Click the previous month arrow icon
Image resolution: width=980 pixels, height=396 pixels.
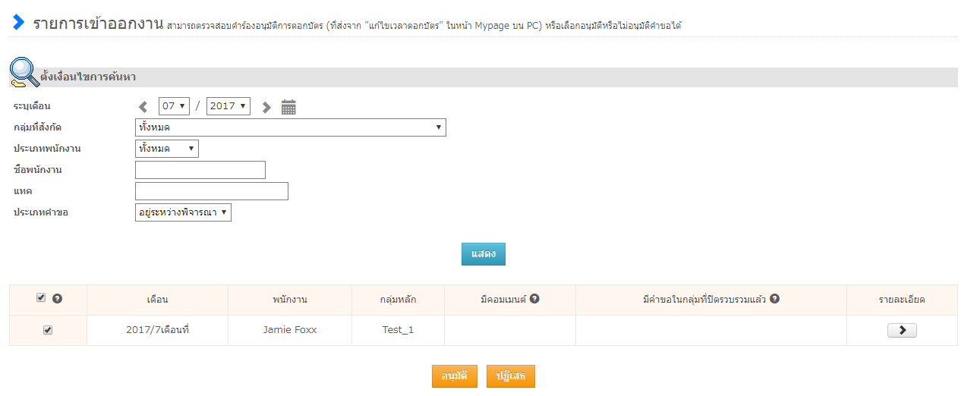[x=143, y=107]
